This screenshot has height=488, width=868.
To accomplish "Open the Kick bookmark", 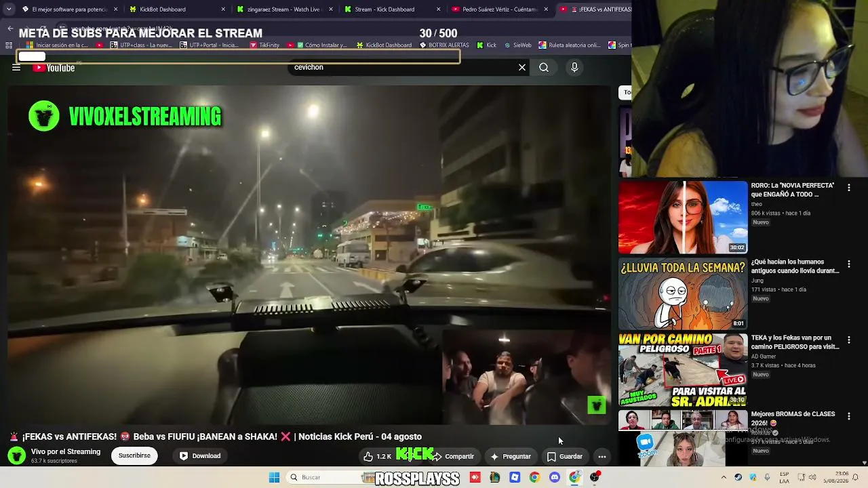I will [486, 45].
